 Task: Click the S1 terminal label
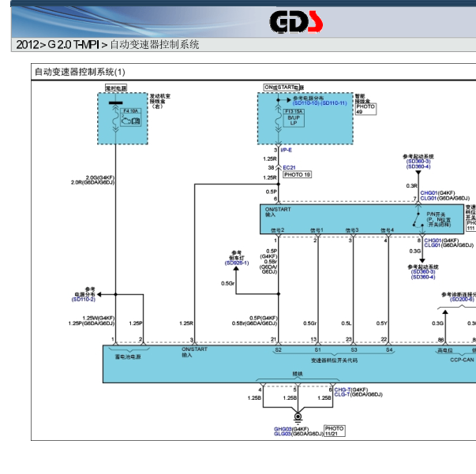317,350
